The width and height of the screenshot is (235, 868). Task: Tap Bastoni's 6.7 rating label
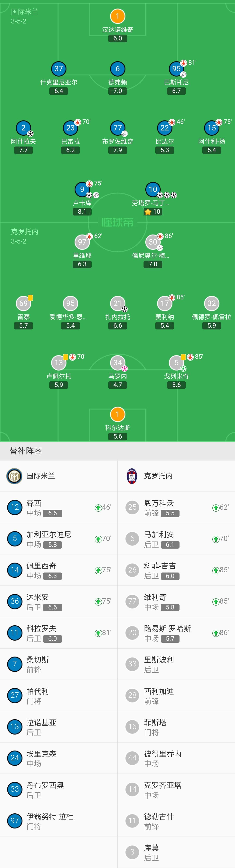tap(176, 91)
